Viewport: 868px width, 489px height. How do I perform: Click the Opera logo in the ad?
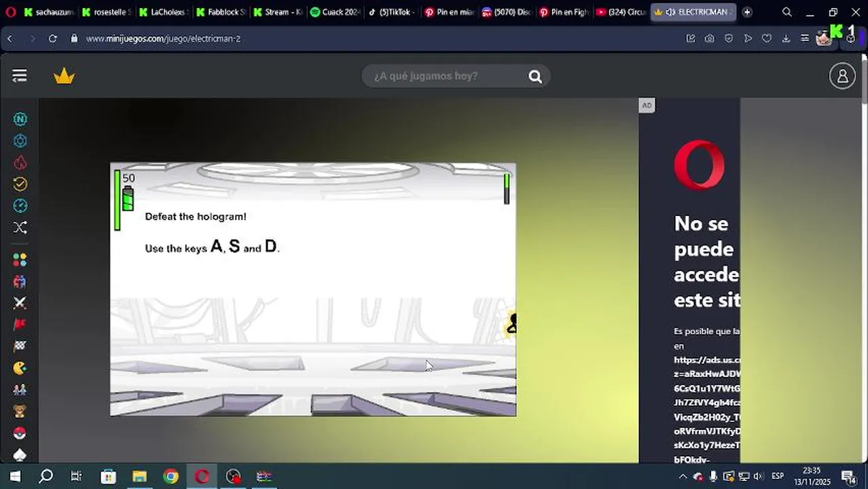coord(700,164)
